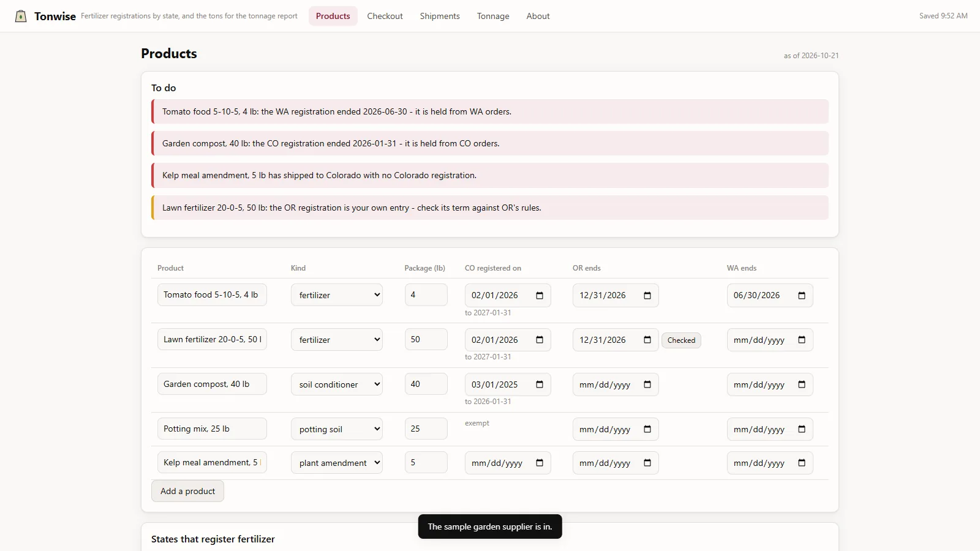The height and width of the screenshot is (551, 980).
Task: Click the Tomato food WA registration ended alert
Action: (x=490, y=111)
